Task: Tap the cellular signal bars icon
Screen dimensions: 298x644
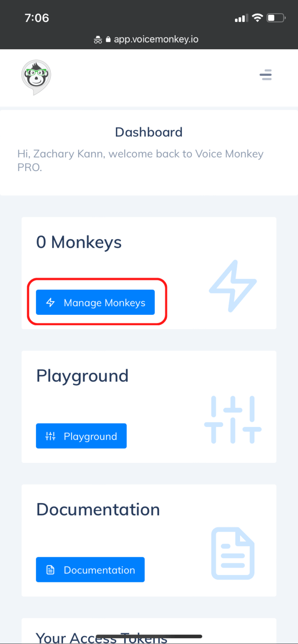Action: click(x=240, y=18)
